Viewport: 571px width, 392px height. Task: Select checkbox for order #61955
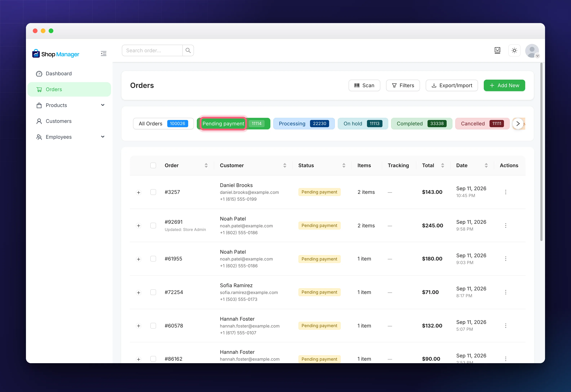(x=153, y=259)
